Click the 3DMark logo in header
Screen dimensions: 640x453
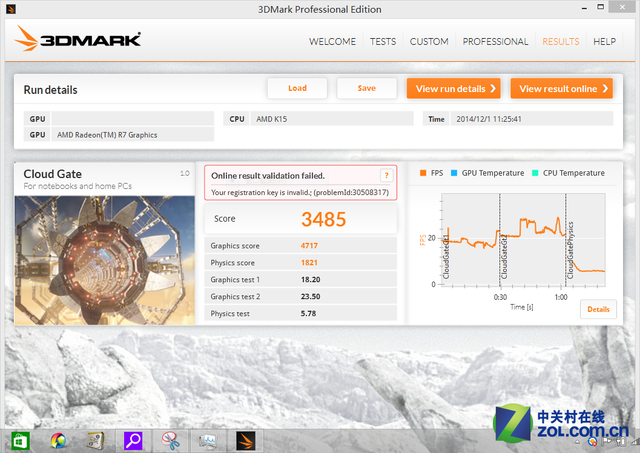click(x=78, y=41)
